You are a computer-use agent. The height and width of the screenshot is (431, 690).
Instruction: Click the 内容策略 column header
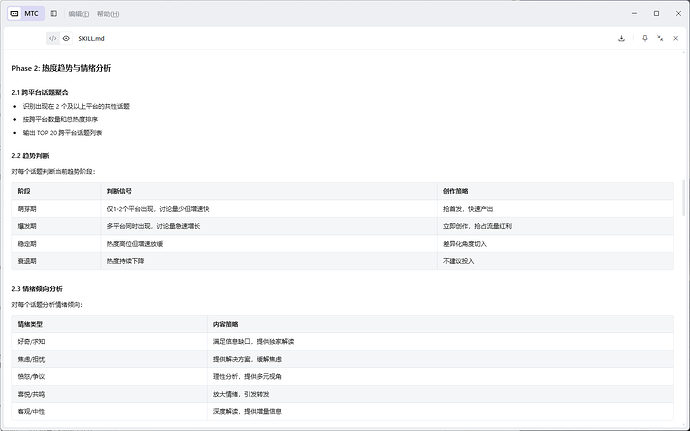click(x=440, y=324)
